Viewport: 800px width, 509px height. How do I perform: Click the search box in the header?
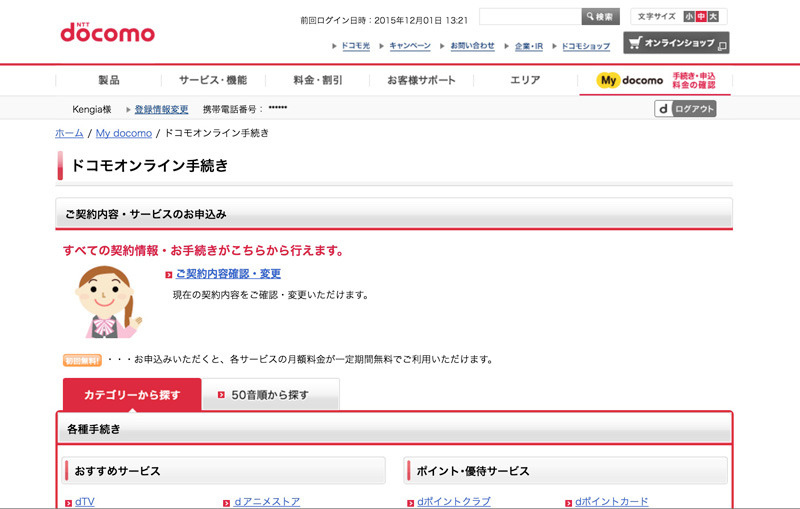point(530,16)
